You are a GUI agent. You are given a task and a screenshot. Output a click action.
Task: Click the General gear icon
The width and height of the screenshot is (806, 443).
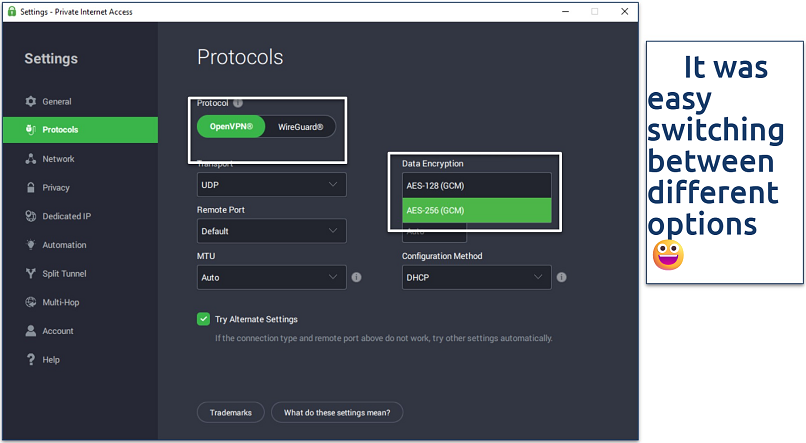(x=31, y=101)
